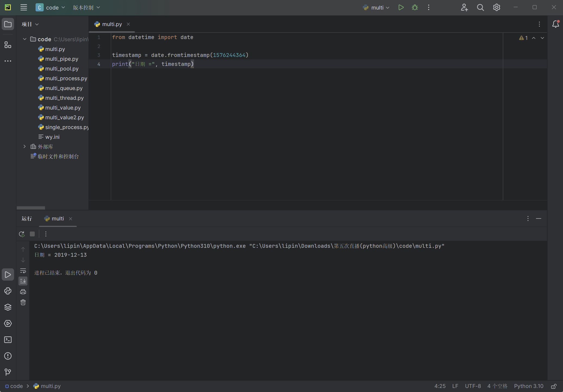Open the Structure tool window
563x392 pixels.
click(x=8, y=45)
